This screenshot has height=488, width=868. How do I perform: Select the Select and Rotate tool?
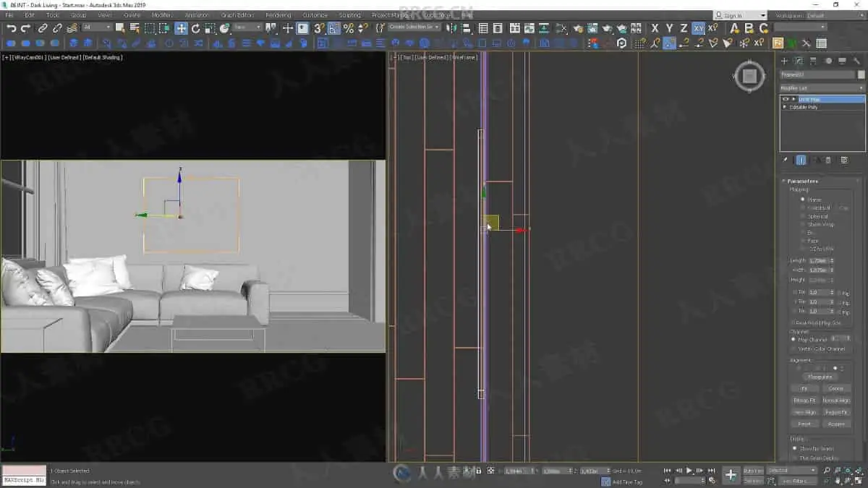coord(195,28)
